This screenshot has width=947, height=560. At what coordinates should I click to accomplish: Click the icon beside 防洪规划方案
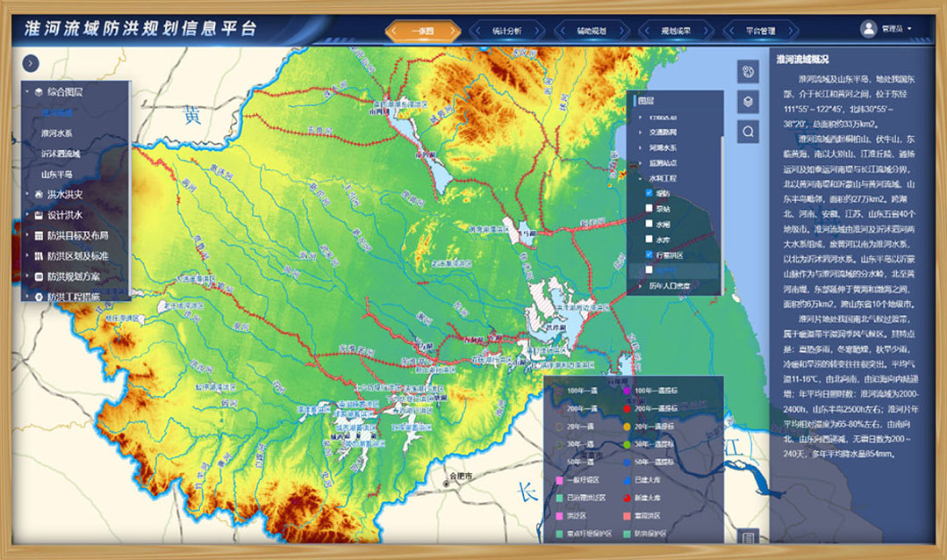coord(39,276)
